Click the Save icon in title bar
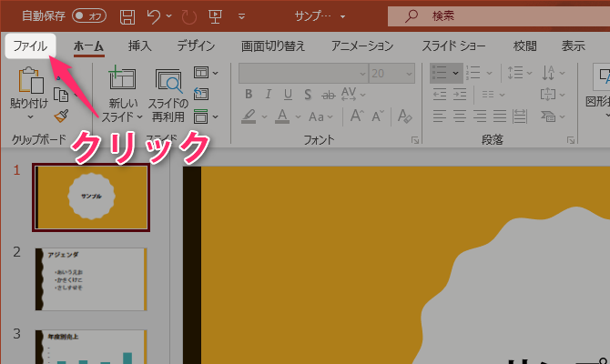 click(127, 16)
